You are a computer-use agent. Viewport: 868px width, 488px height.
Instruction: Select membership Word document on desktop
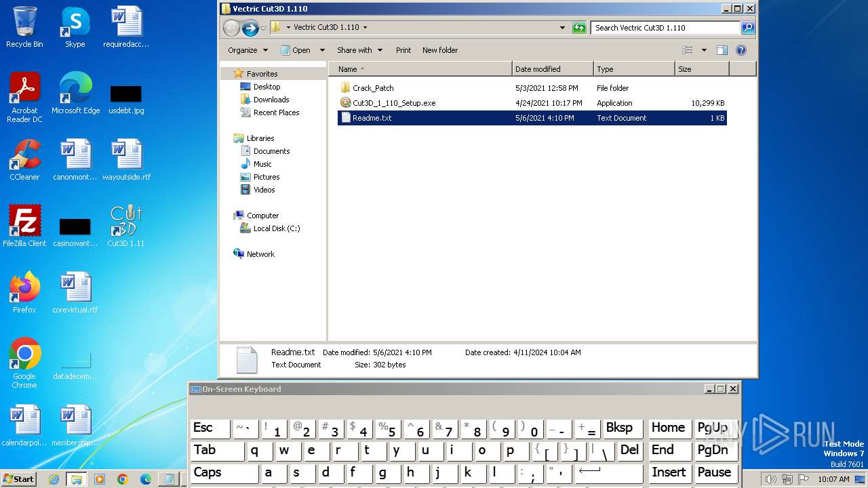click(75, 426)
